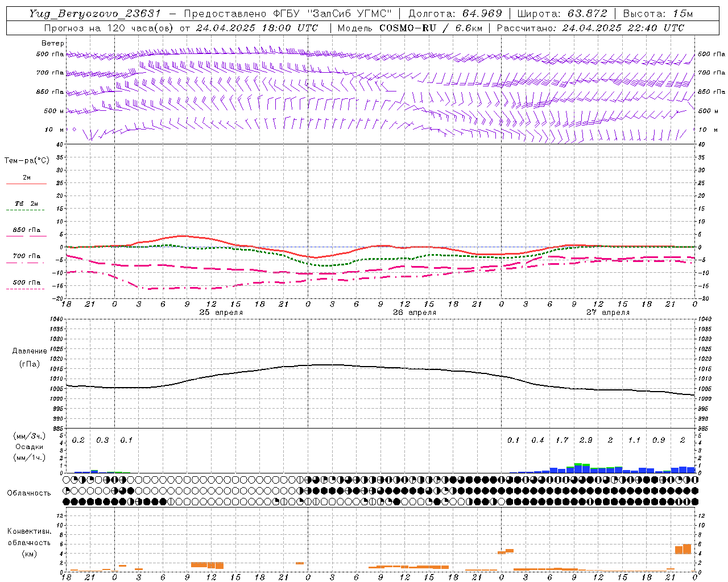Select the 0.9 precipitation amount value
Screen dimensions: 728x582
tap(659, 440)
